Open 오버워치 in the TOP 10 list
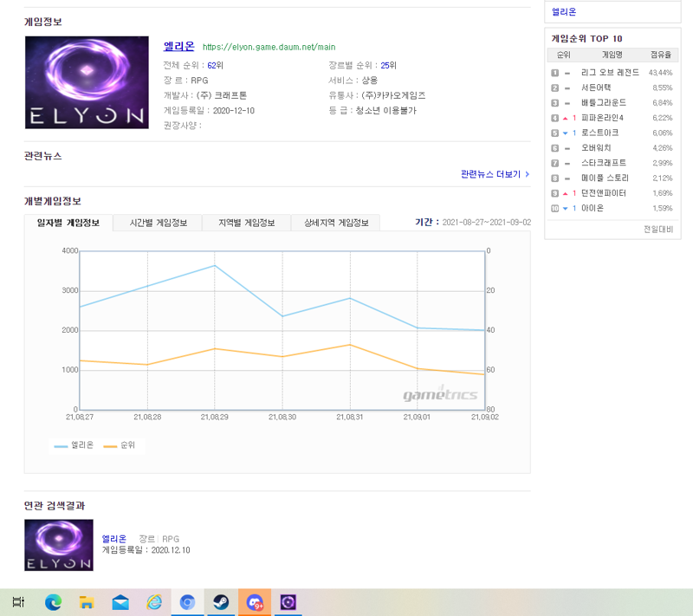The height and width of the screenshot is (616, 693). click(x=596, y=147)
